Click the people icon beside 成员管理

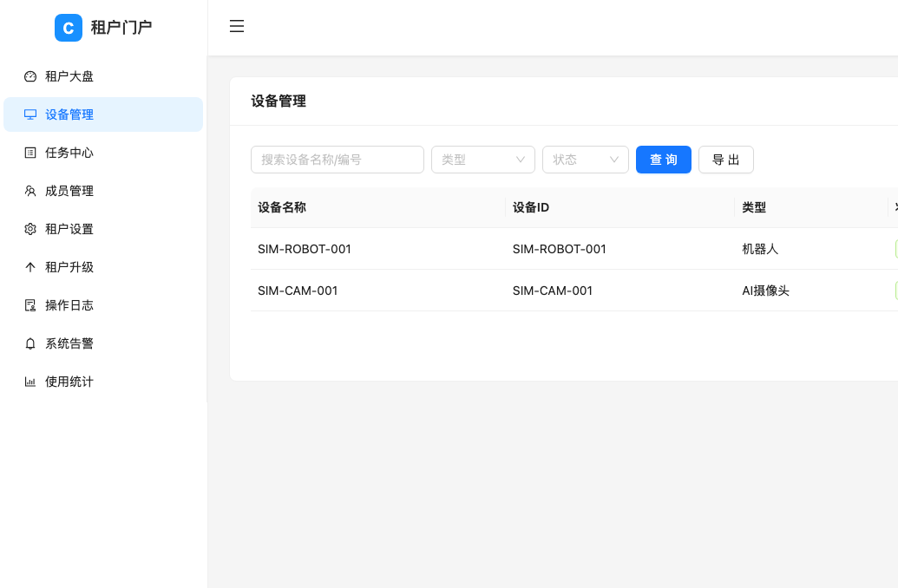30,191
